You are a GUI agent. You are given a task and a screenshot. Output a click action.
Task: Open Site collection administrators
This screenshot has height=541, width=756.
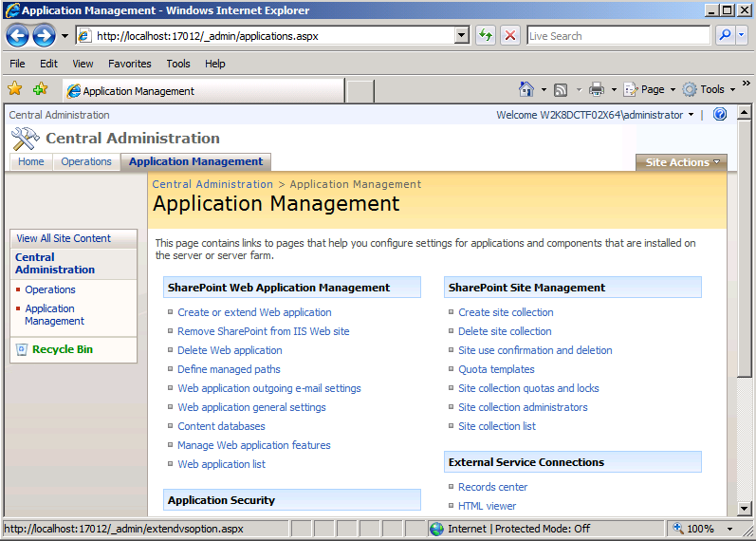(523, 407)
